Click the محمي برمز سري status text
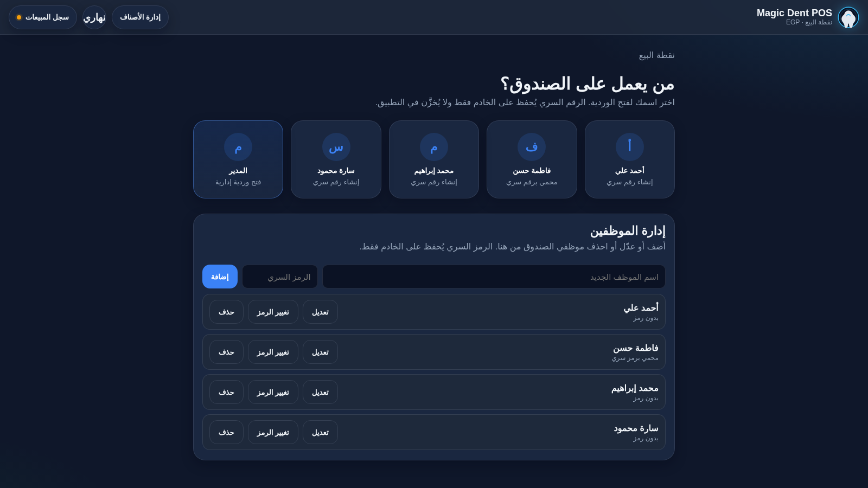Image resolution: width=868 pixels, height=488 pixels. tap(635, 358)
